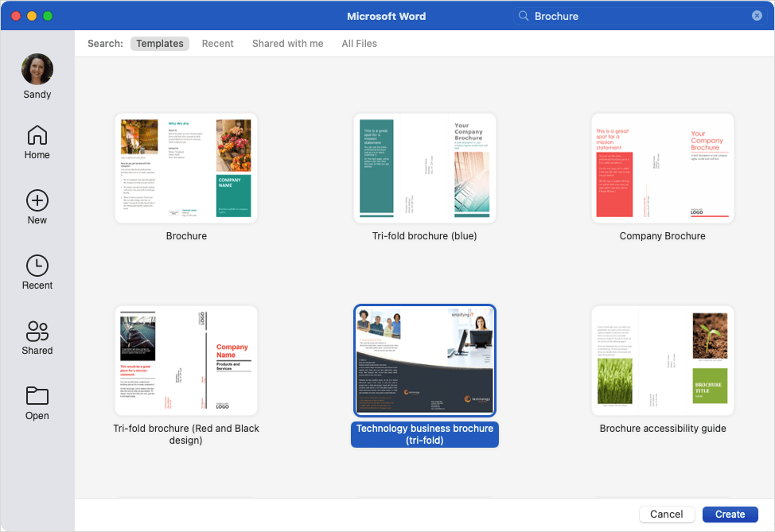
Task: Click in the Brochure search field
Action: point(637,16)
